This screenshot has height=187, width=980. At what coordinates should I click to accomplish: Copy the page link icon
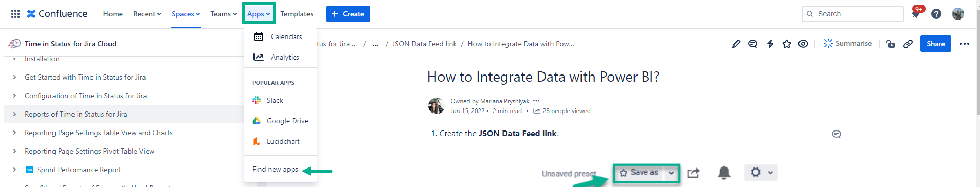click(908, 44)
